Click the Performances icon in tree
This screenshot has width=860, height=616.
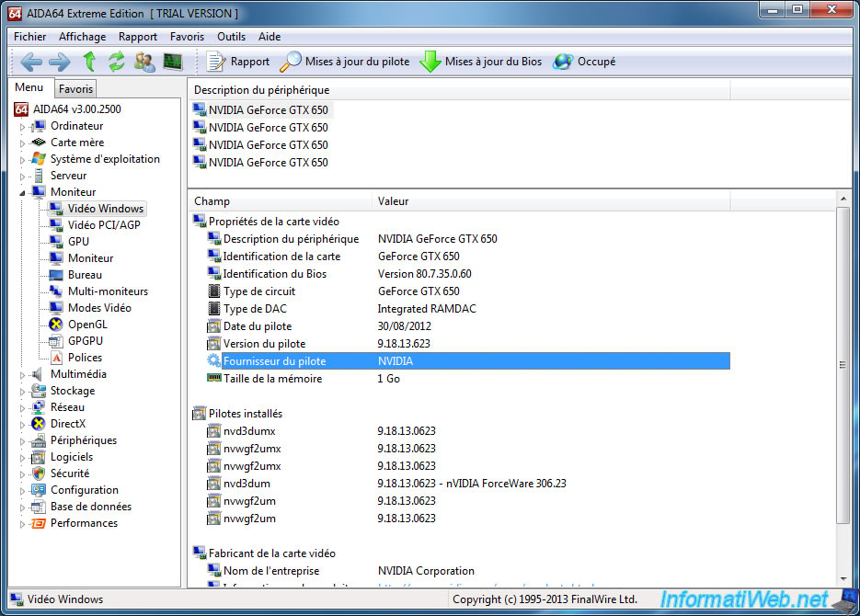point(39,523)
